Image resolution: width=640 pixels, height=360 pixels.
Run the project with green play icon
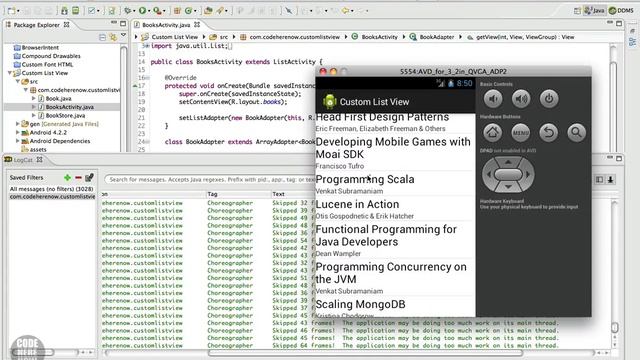click(142, 11)
